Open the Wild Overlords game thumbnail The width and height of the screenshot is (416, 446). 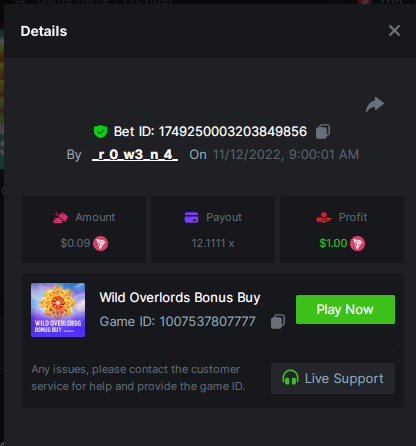click(x=58, y=310)
